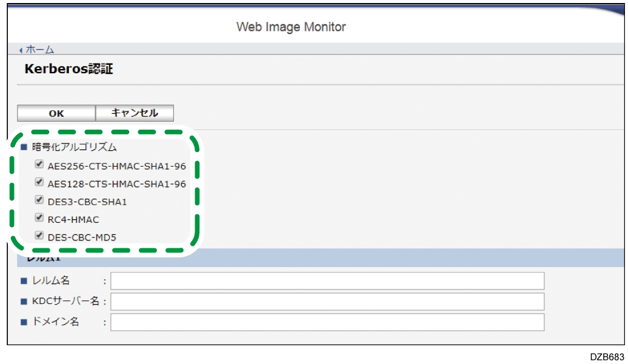Click the blue square beside レルム名
Viewport: 628px width, 364px height.
24,281
